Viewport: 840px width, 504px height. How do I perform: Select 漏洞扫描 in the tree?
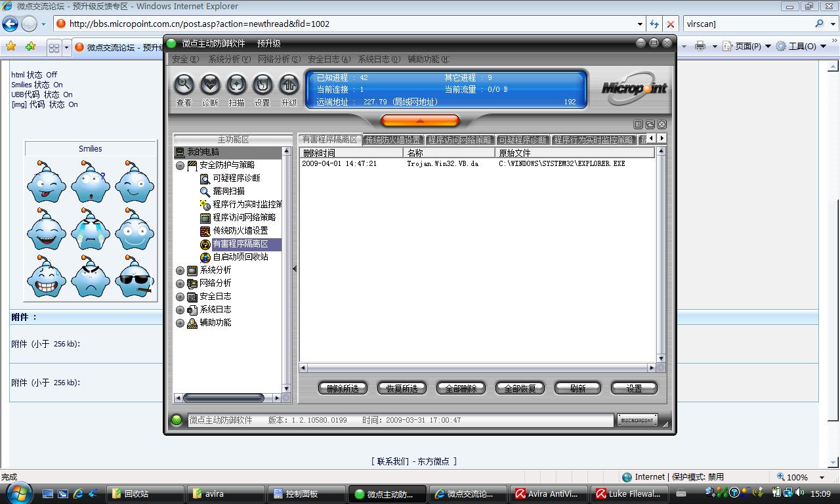click(x=228, y=191)
